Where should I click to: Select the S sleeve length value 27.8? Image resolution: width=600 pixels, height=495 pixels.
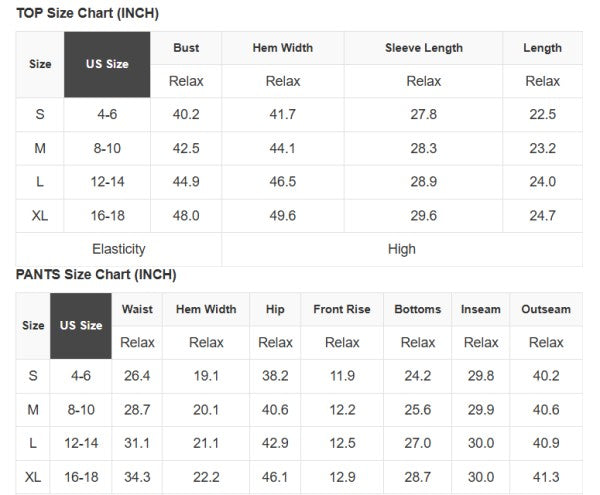423,114
